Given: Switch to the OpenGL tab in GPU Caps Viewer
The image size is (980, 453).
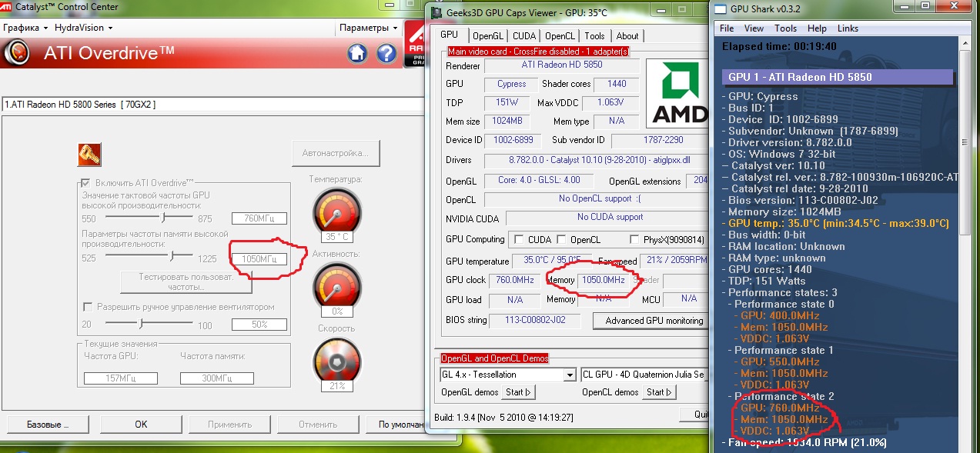Looking at the screenshot, I should [x=488, y=36].
